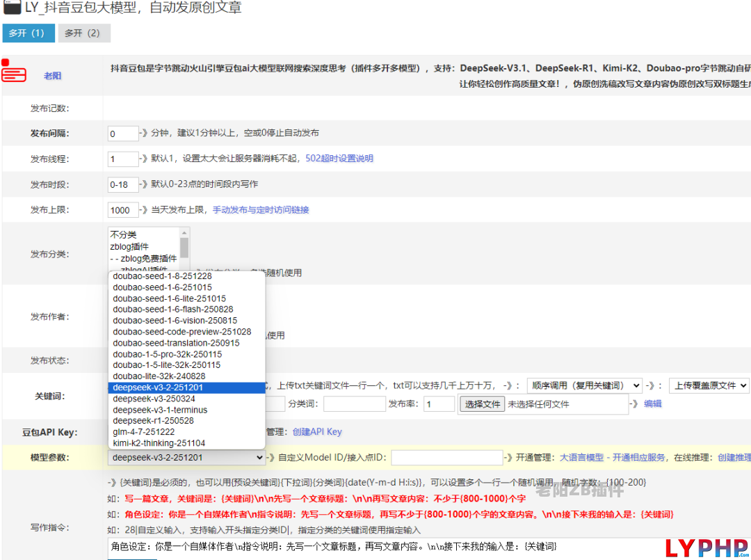751x560 pixels.
Task: Expand the 上传覆盖原文件 dropdown
Action: 709,385
